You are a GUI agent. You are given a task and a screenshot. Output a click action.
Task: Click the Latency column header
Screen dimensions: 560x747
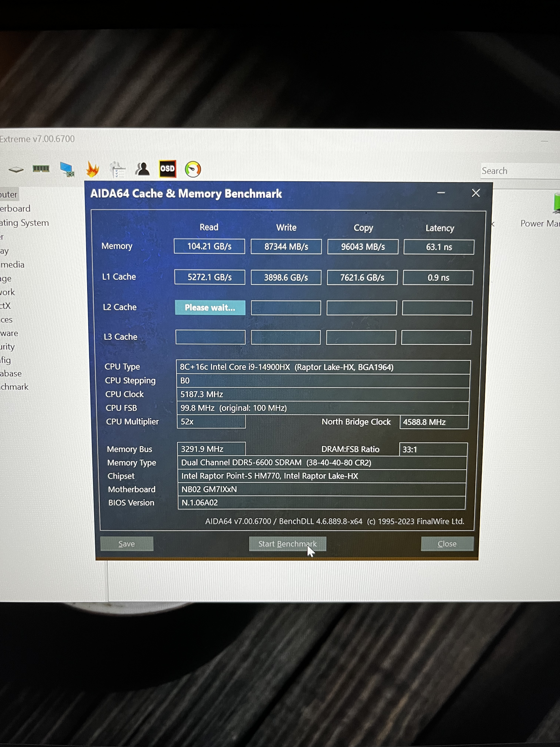pyautogui.click(x=440, y=228)
